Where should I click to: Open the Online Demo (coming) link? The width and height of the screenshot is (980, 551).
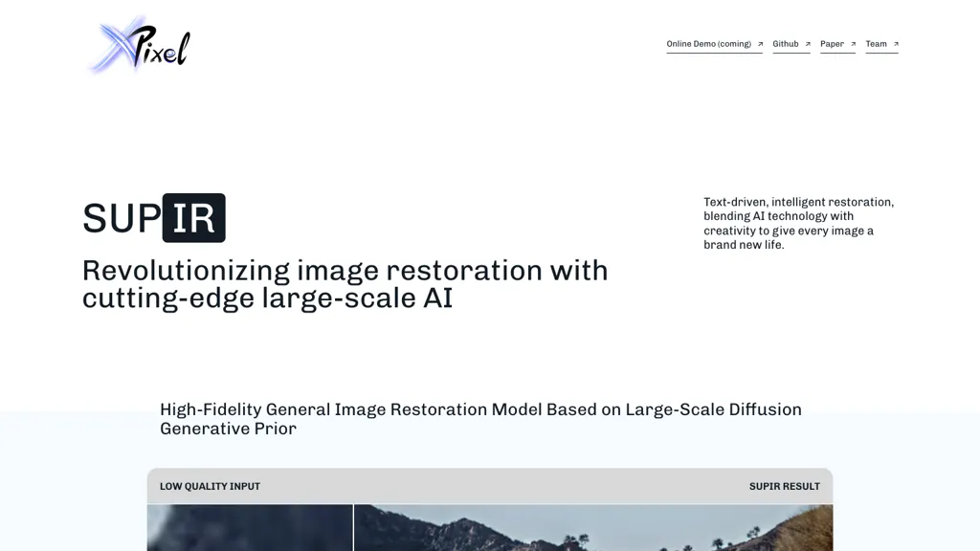708,44
